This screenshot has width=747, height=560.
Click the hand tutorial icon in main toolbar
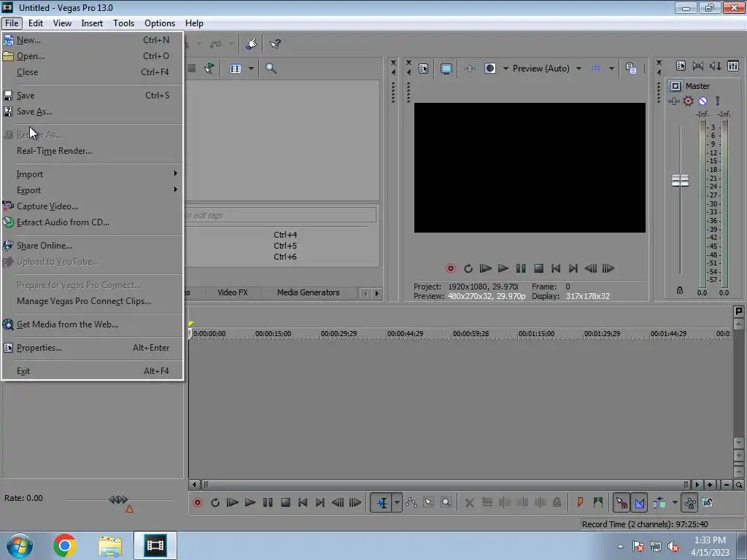click(x=252, y=44)
